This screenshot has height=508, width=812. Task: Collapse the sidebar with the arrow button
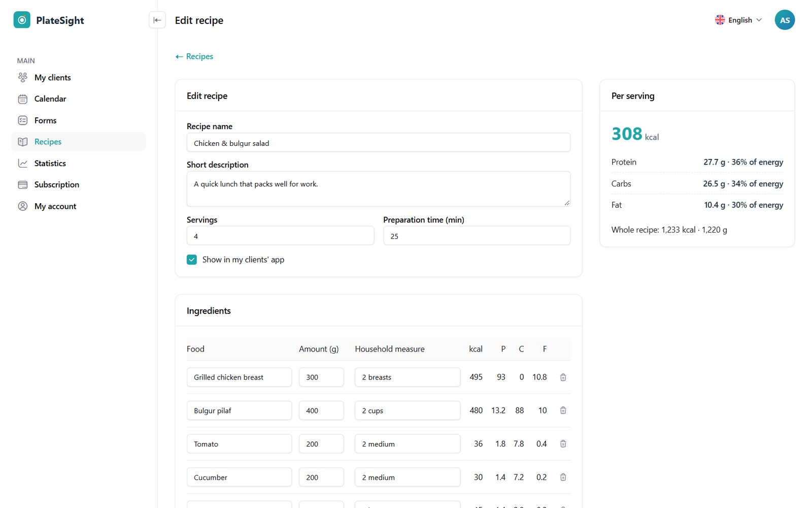click(x=157, y=20)
